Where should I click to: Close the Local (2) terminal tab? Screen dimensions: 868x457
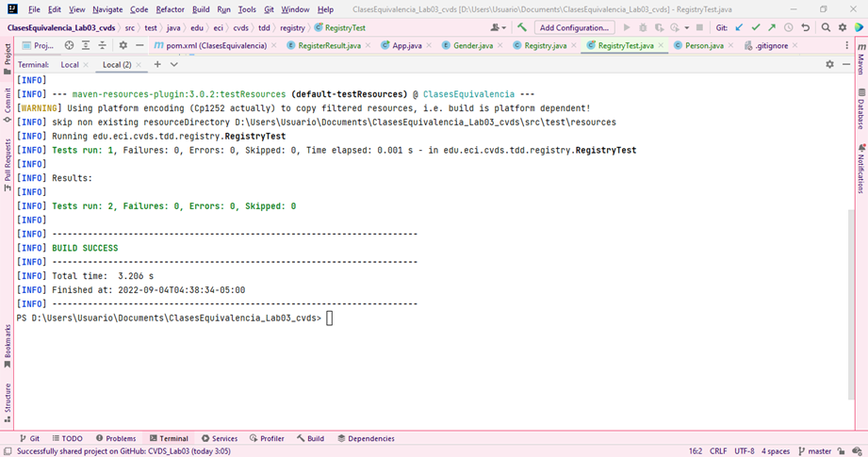tap(139, 65)
